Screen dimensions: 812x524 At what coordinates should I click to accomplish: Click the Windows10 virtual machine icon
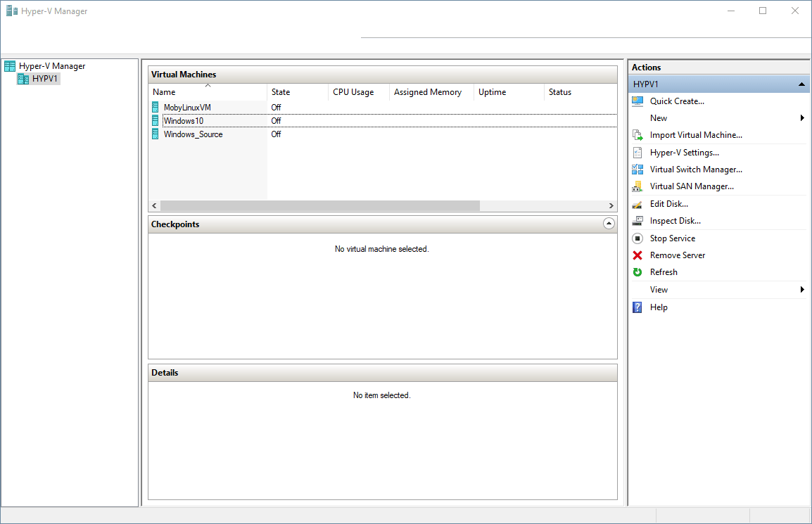pos(156,121)
